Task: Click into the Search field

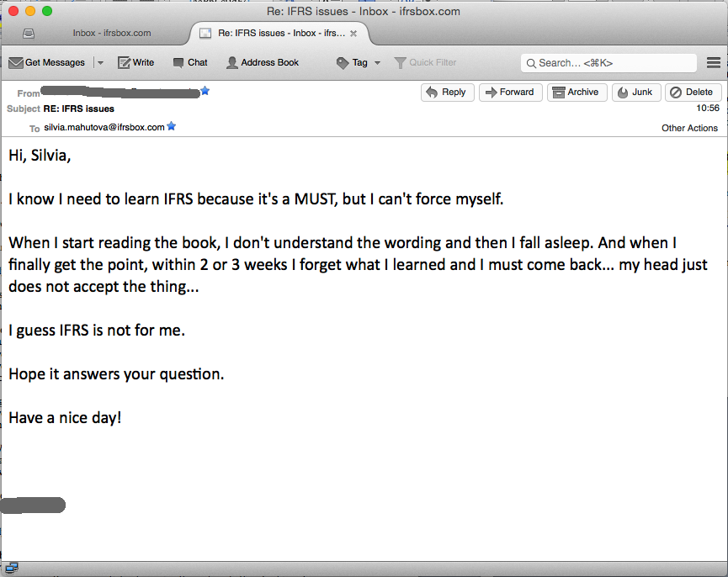Action: [614, 63]
